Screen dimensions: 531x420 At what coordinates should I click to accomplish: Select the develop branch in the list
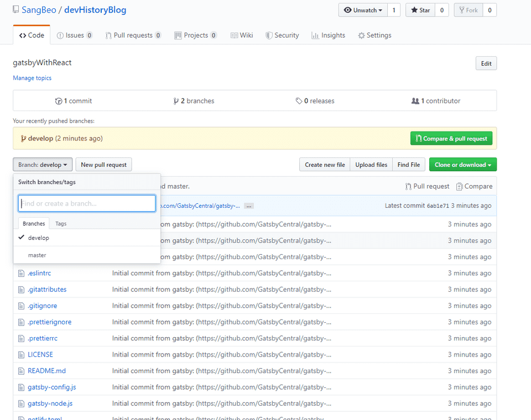point(39,238)
